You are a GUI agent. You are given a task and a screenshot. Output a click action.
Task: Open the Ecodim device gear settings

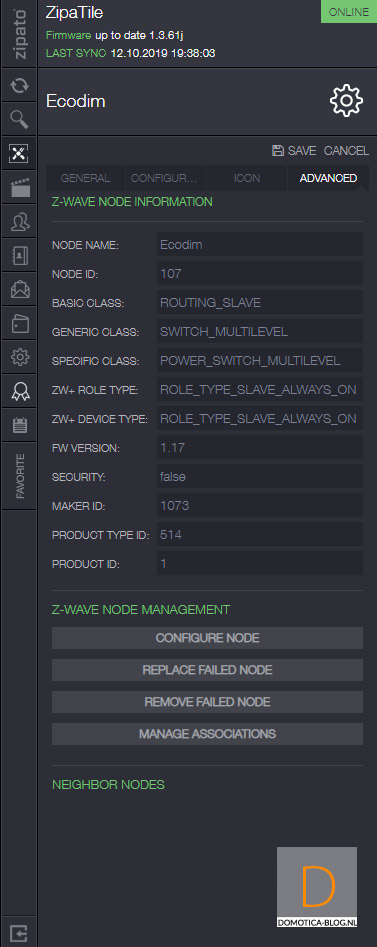(x=346, y=101)
